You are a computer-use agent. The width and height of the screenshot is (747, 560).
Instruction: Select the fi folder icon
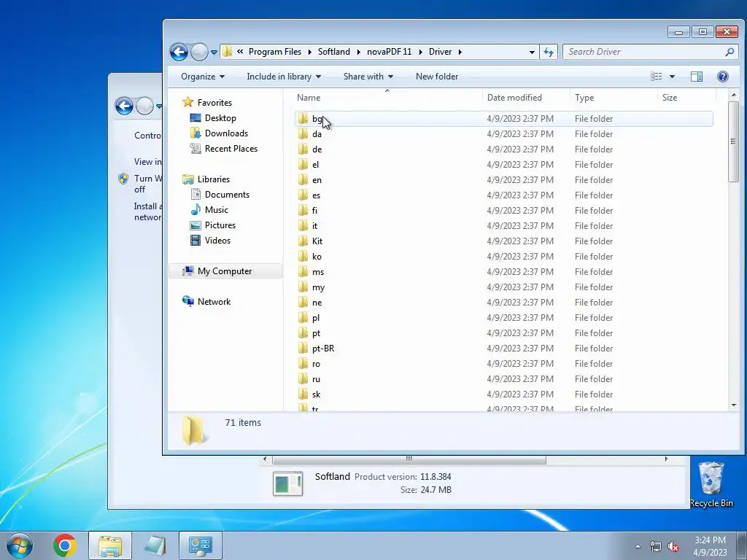[x=303, y=210]
